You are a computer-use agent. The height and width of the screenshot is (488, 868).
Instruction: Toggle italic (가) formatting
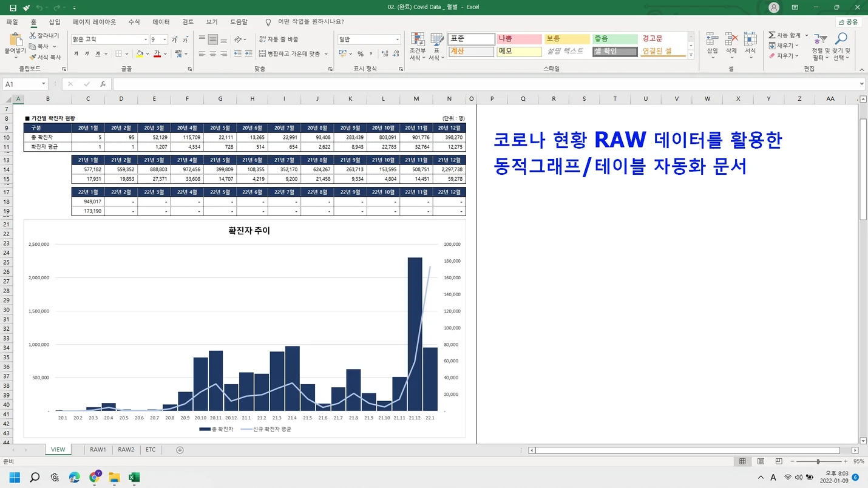pos(87,54)
